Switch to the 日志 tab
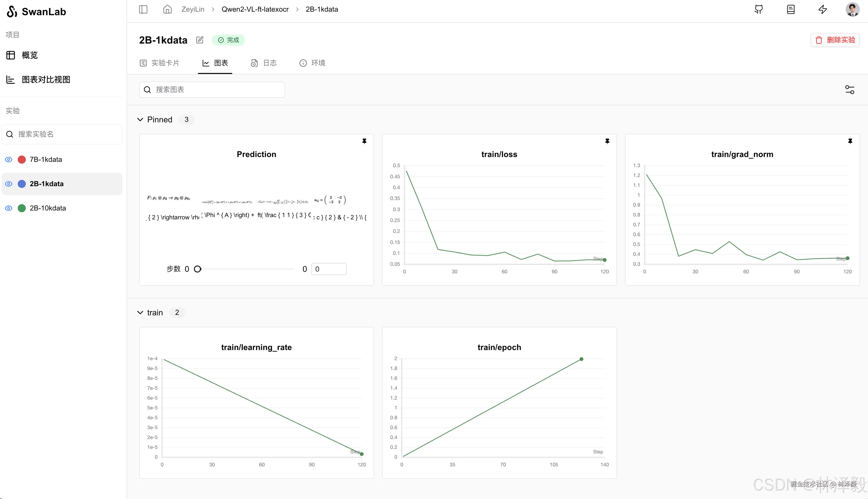The image size is (868, 499). pyautogui.click(x=264, y=63)
